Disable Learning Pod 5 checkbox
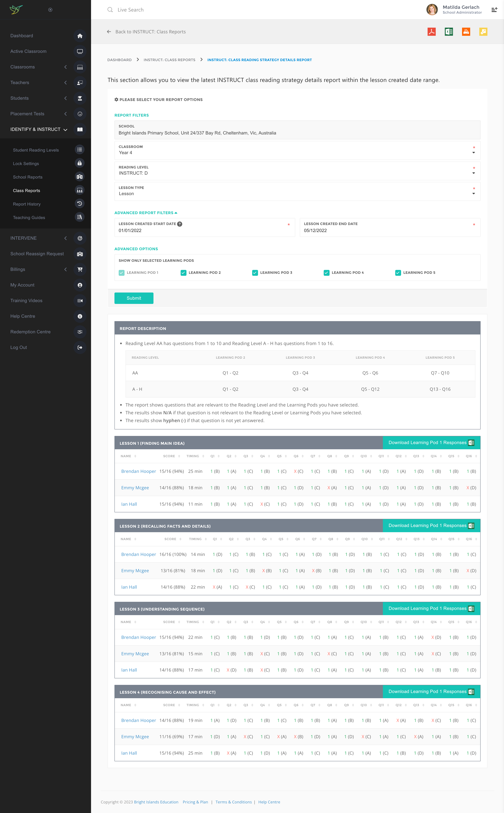The image size is (504, 813). (x=398, y=273)
